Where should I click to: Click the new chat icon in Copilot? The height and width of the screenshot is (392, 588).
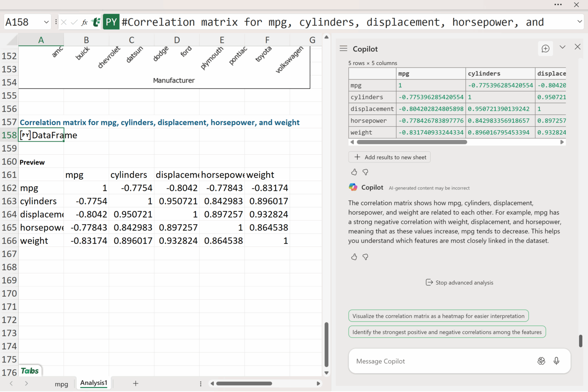coord(545,49)
